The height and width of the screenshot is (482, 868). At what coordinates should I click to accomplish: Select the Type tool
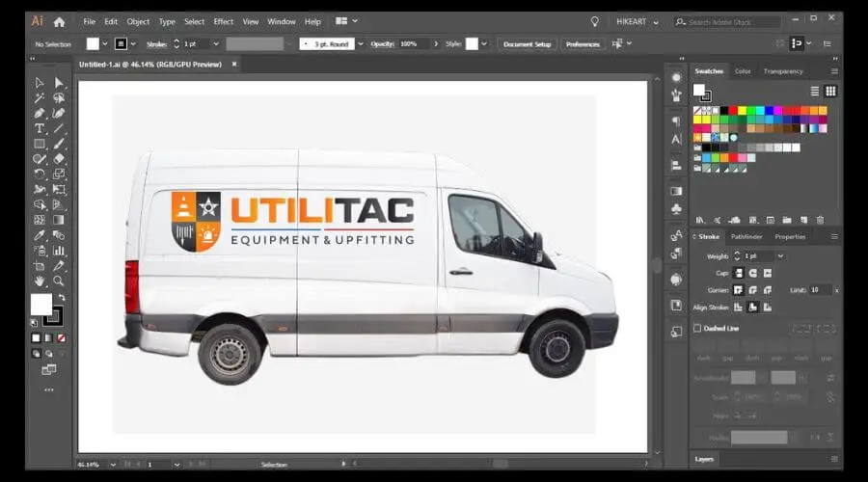(40, 128)
